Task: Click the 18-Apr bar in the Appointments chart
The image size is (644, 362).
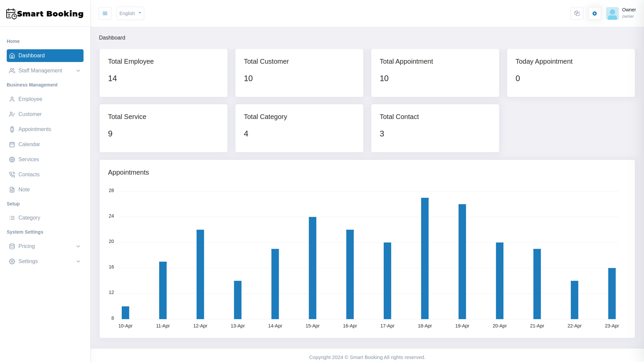Action: pos(425,258)
